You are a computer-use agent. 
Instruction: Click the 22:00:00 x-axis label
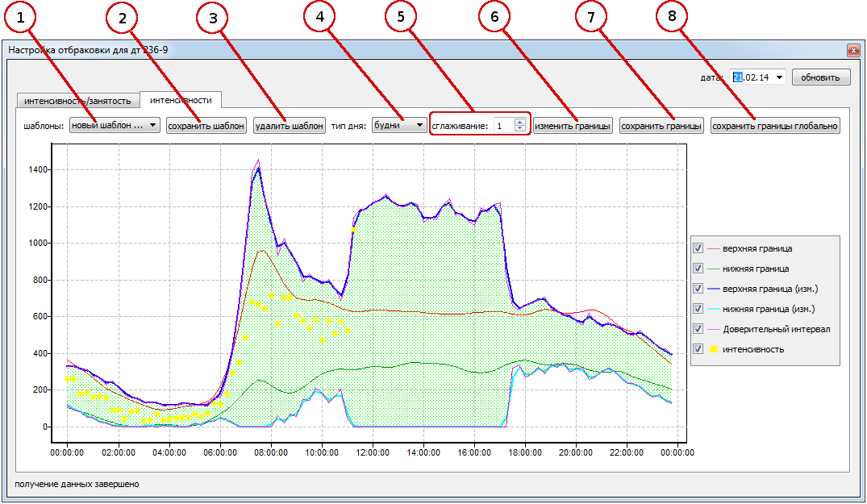click(x=627, y=452)
